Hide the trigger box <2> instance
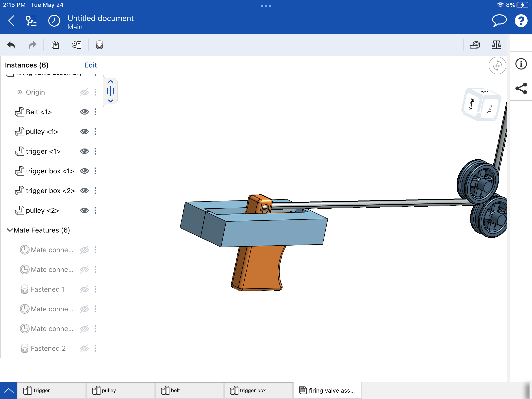 pos(84,191)
